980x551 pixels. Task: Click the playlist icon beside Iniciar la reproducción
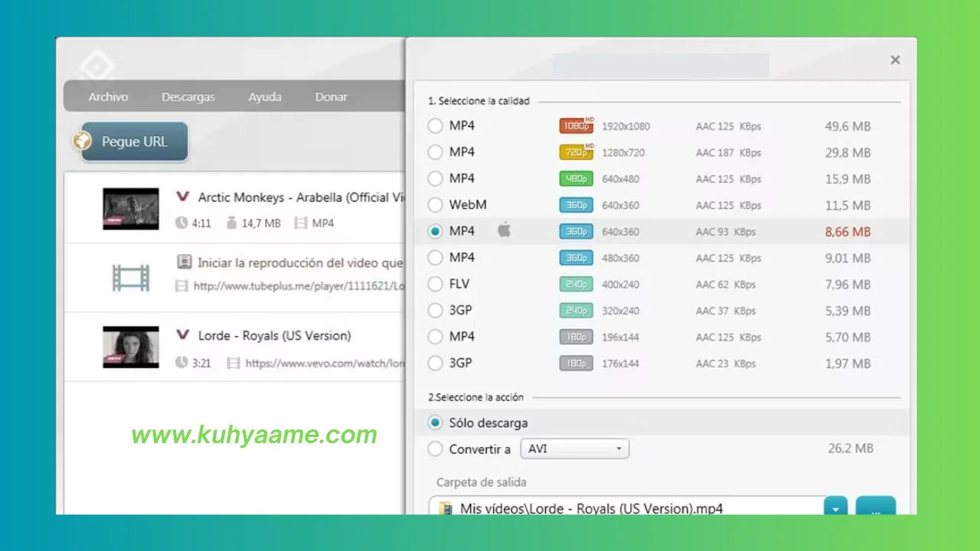click(x=184, y=262)
